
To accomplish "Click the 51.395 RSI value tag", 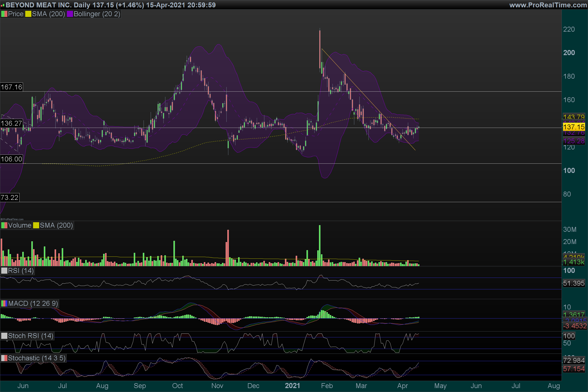I will pyautogui.click(x=574, y=283).
